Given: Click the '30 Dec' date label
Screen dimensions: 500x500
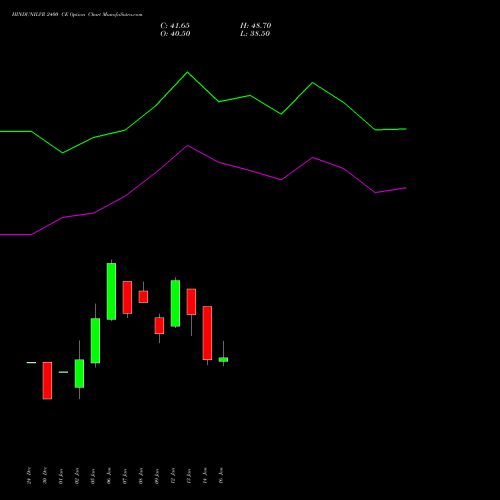Looking at the screenshot, I should 45,476.
